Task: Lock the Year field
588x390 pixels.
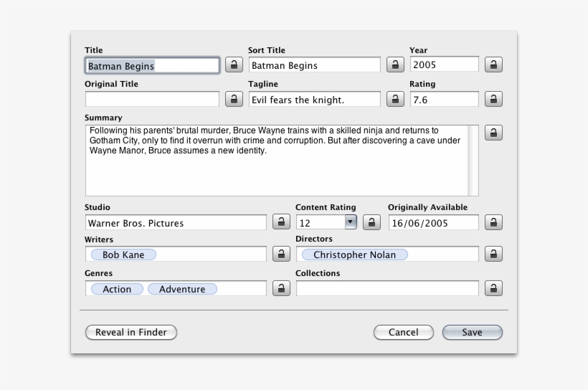Action: pyautogui.click(x=493, y=65)
